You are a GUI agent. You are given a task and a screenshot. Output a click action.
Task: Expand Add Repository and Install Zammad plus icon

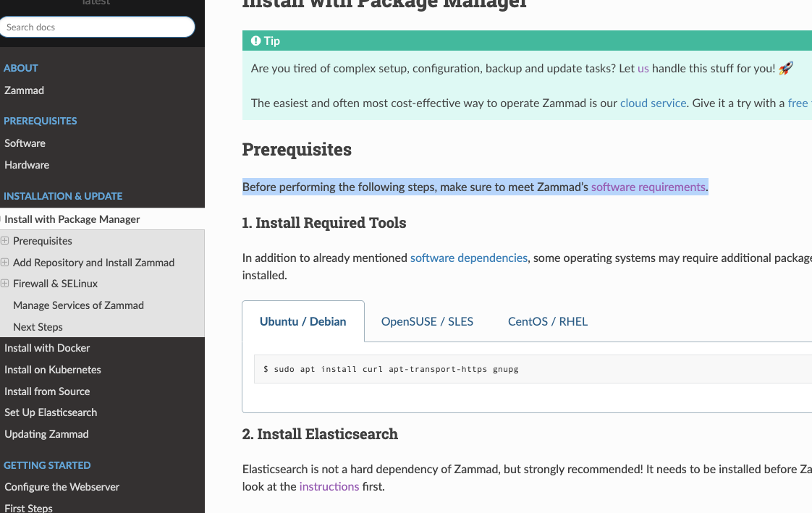4,263
